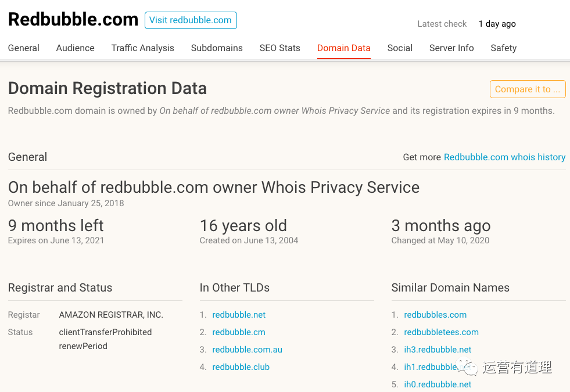Screen dimensions: 570x392
Task: Open the redbubbletees.com link
Action: pyautogui.click(x=442, y=332)
